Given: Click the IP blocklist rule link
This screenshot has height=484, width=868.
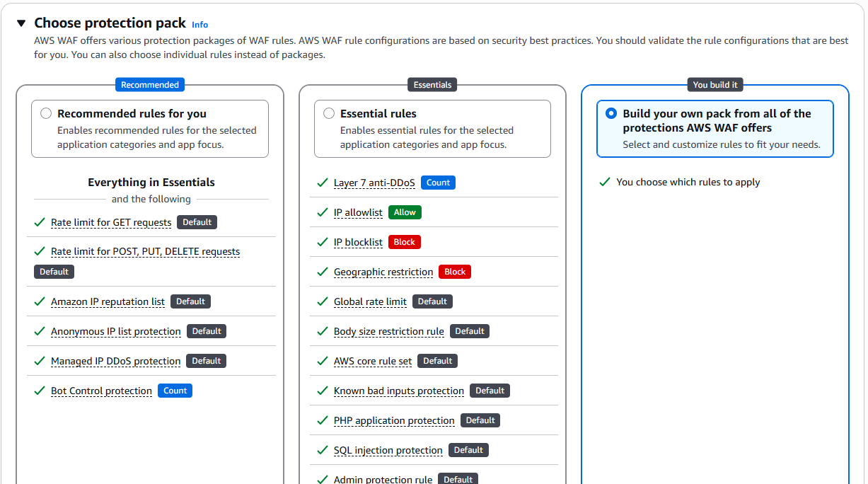Looking at the screenshot, I should click(358, 242).
